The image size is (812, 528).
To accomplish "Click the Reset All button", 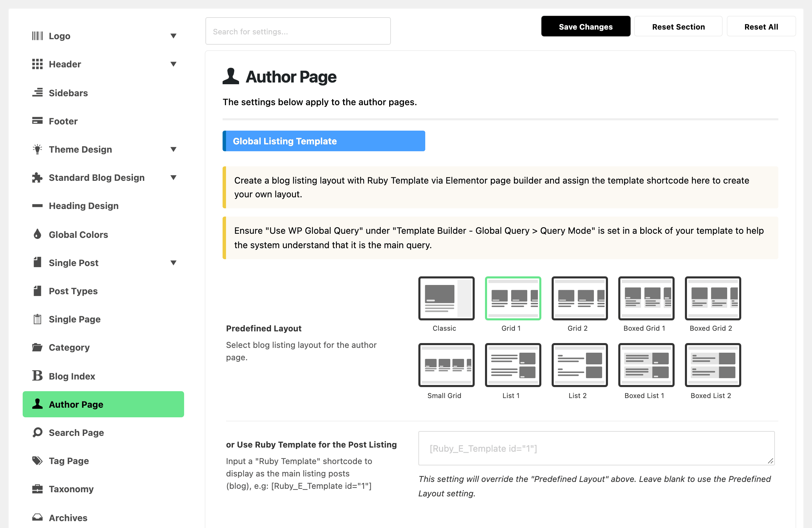I will (x=761, y=26).
